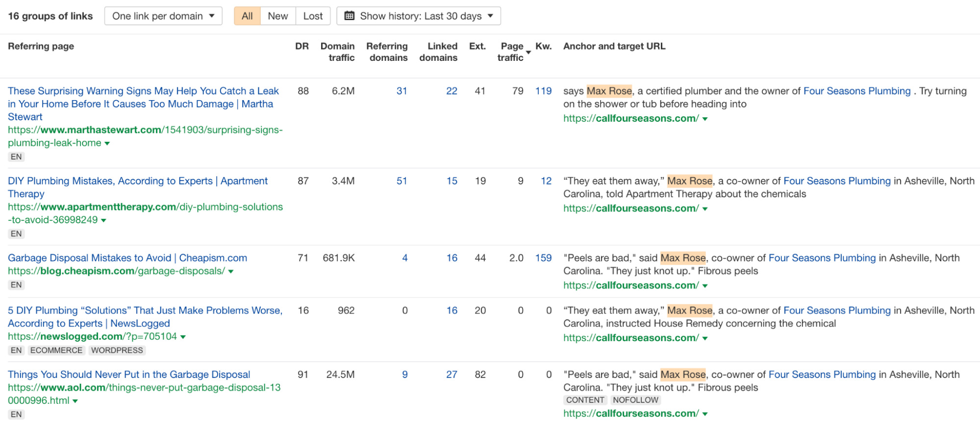Click the ECOMMERCE tag on NewsLogged row
This screenshot has width=980, height=424.
point(56,350)
